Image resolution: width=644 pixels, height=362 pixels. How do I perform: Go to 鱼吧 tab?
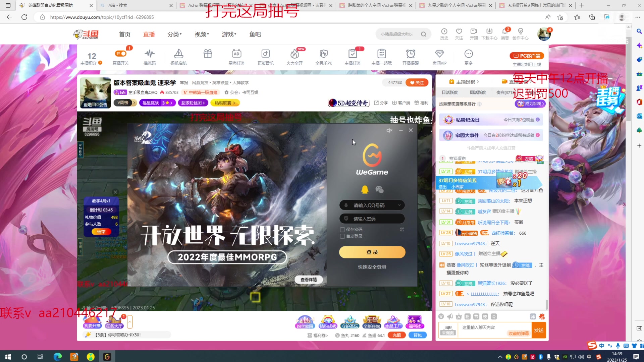pos(255,34)
